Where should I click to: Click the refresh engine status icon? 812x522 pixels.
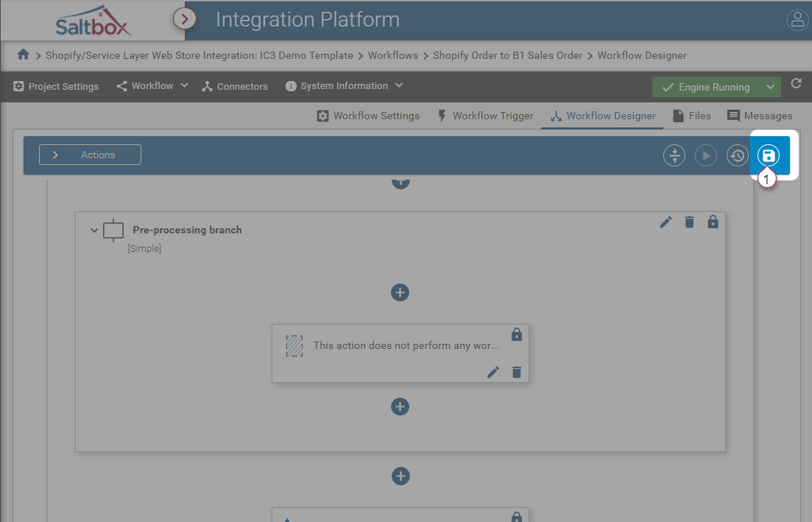(797, 83)
